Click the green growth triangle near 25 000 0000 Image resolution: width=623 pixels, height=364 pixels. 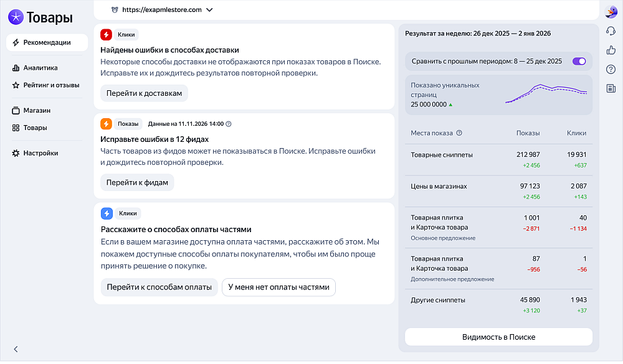450,105
